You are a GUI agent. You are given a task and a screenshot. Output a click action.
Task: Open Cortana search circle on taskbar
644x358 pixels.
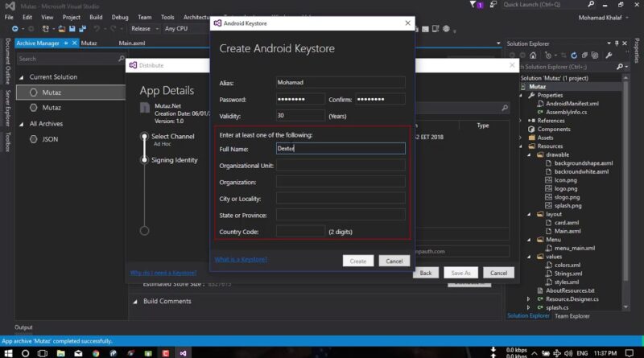point(26,353)
